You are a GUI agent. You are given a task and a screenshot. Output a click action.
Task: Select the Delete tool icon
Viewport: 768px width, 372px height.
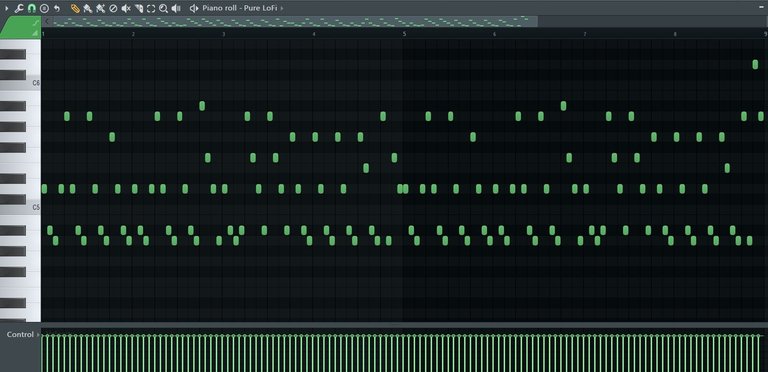click(113, 8)
